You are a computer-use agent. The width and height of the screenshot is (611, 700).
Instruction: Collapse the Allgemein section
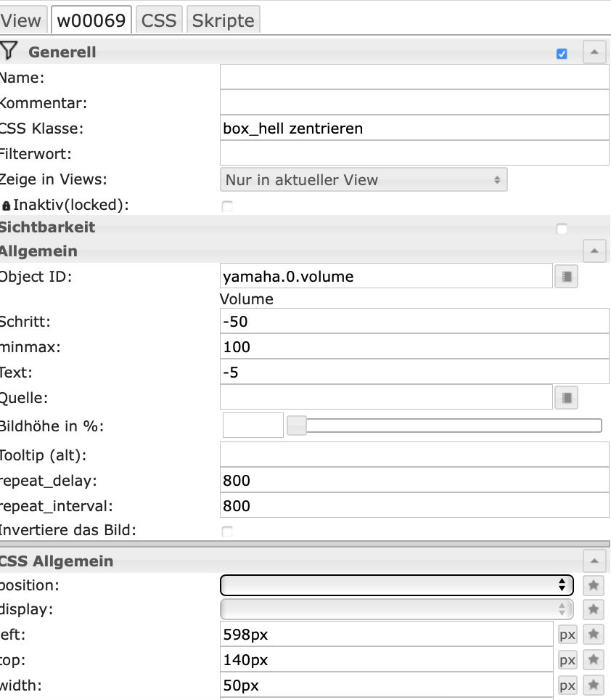(x=594, y=251)
